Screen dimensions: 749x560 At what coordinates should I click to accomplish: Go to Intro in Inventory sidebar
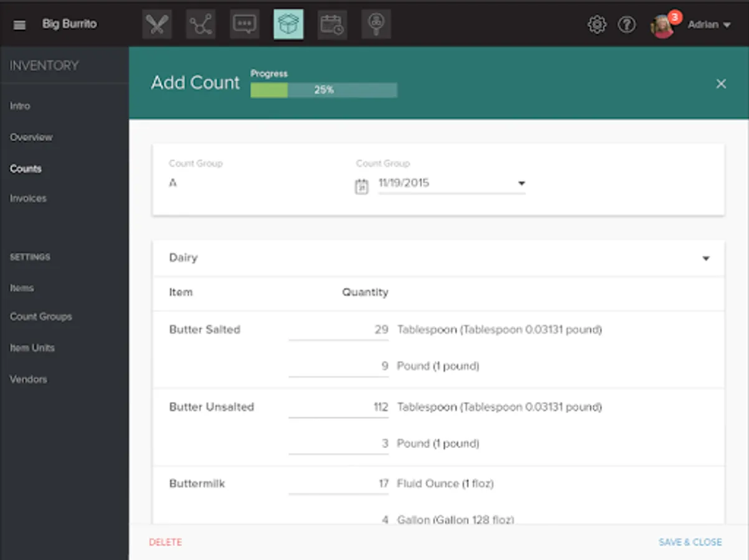point(20,106)
